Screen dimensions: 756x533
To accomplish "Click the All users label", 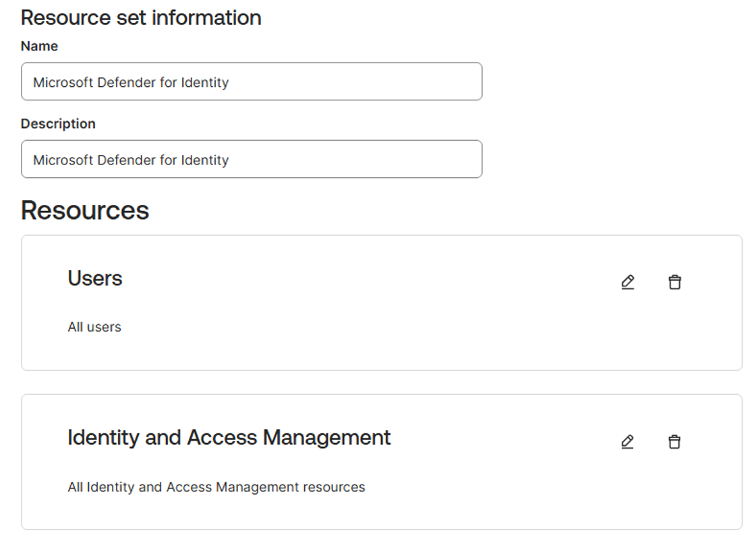I will (94, 327).
